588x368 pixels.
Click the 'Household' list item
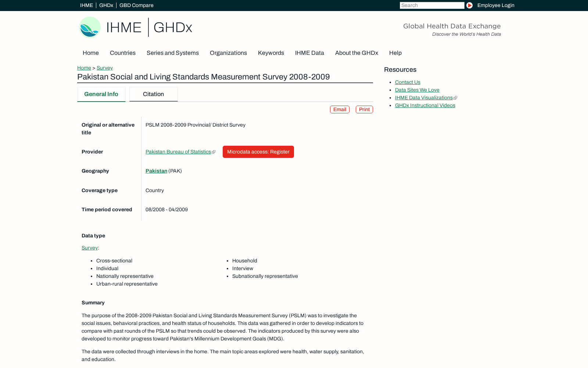tap(245, 261)
